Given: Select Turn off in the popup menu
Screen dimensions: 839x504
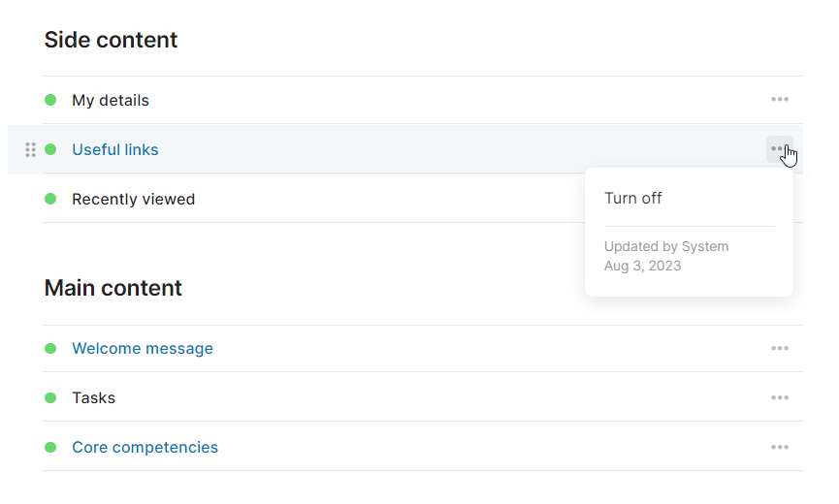Looking at the screenshot, I should point(633,198).
